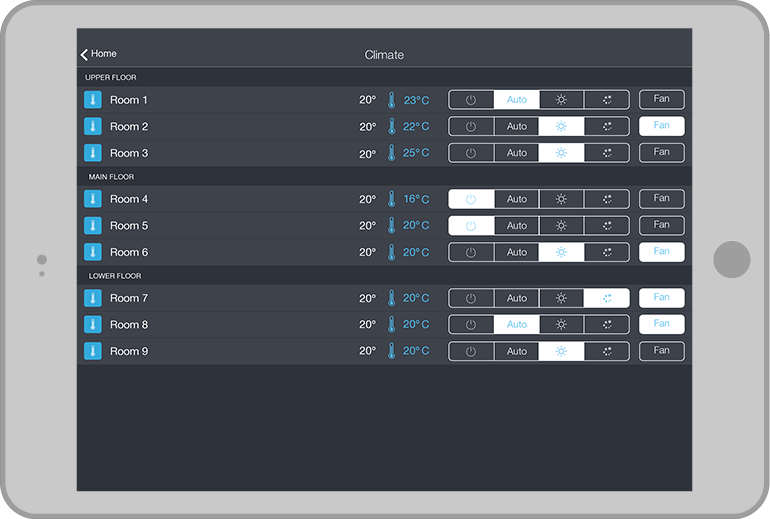Switch Room 8 to Auto mode
The height and width of the screenshot is (519, 770).
coord(516,324)
